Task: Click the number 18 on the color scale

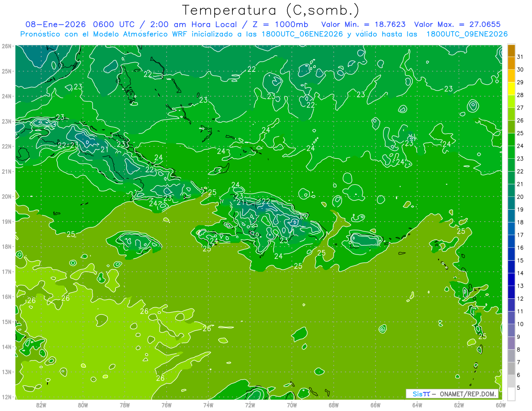Action: pyautogui.click(x=520, y=222)
